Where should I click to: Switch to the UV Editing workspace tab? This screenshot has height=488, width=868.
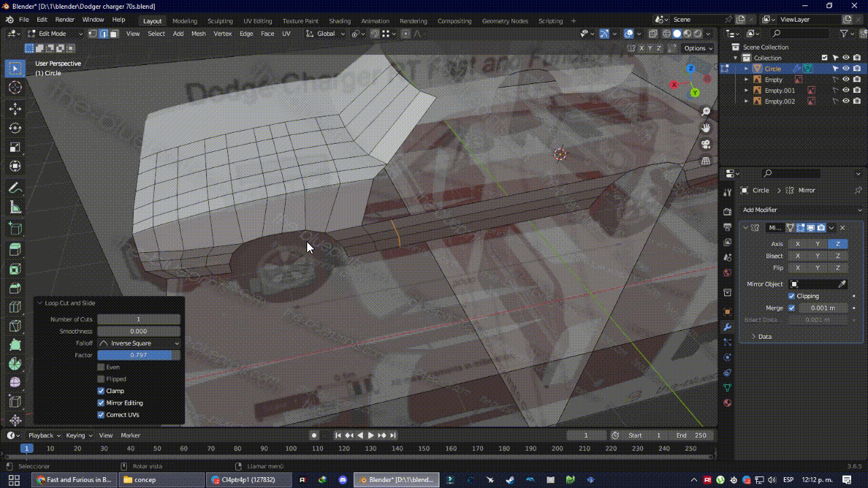point(258,20)
